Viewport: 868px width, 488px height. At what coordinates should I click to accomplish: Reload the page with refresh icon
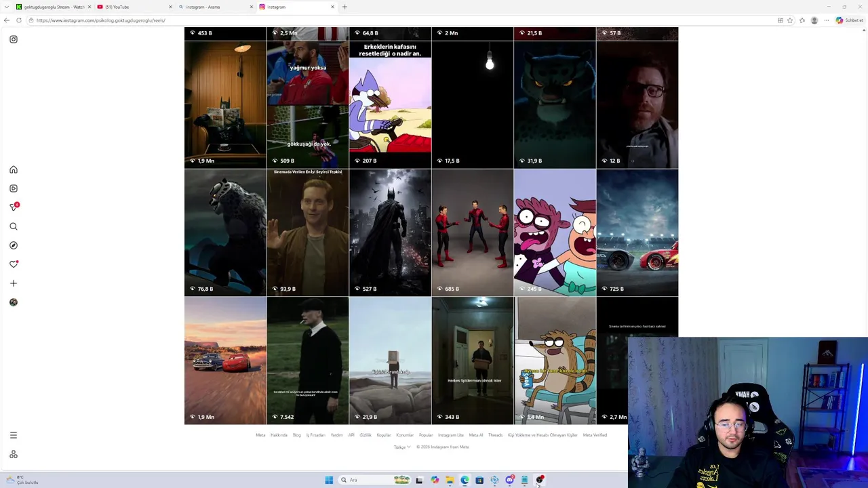pos(19,20)
